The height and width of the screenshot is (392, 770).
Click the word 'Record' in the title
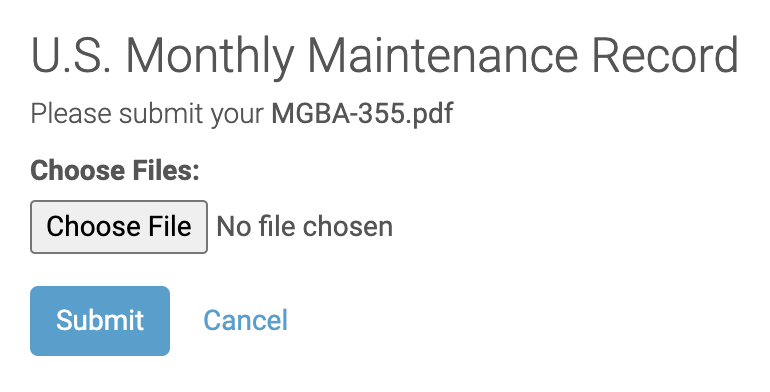pyautogui.click(x=665, y=55)
